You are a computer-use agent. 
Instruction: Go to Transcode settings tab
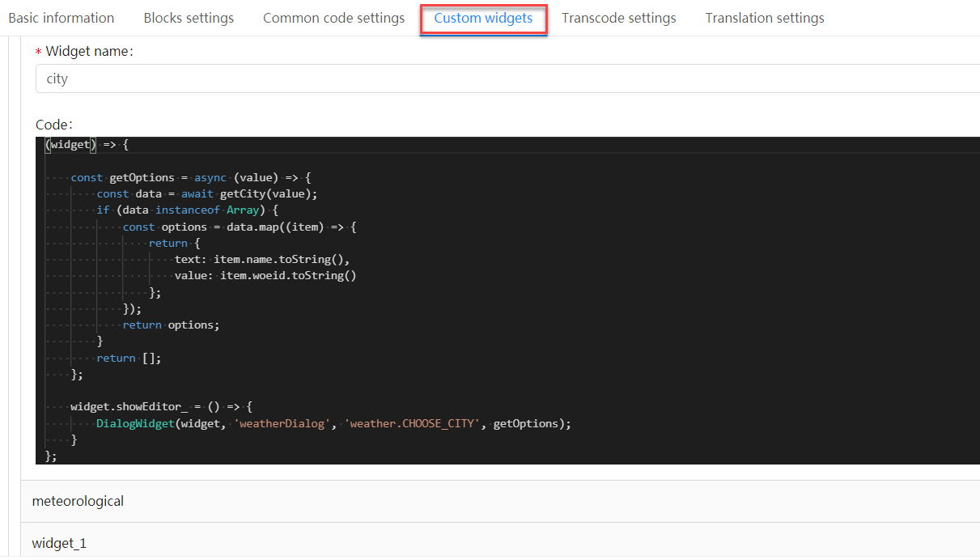click(x=618, y=18)
